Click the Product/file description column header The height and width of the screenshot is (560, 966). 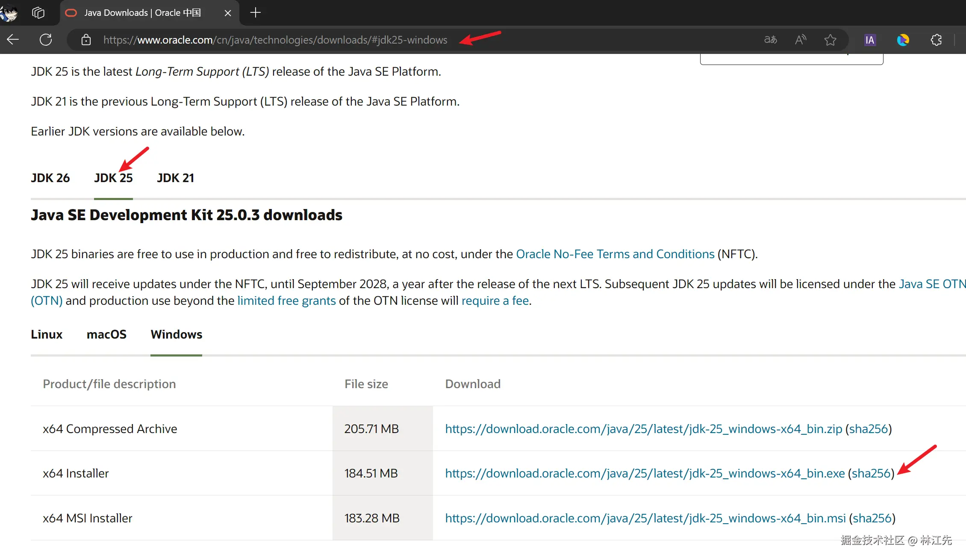(x=109, y=384)
